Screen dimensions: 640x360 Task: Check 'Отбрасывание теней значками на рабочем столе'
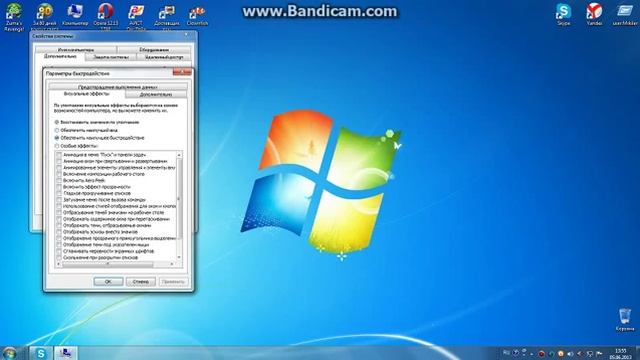point(59,213)
